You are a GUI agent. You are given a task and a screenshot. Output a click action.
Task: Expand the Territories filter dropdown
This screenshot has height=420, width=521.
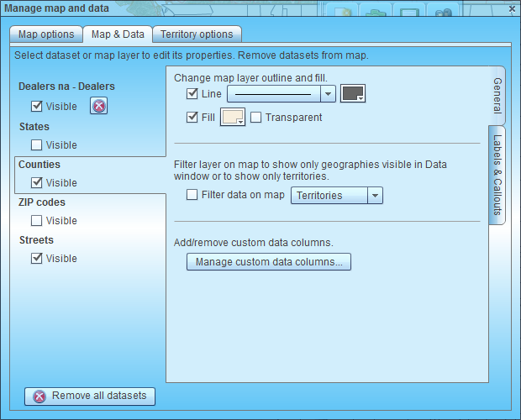[376, 195]
